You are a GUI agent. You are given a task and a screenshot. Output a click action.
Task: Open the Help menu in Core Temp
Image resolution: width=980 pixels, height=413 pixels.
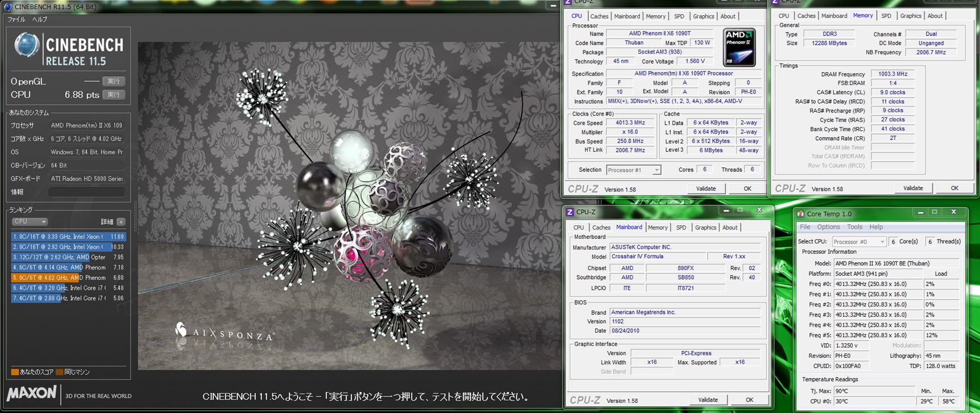[x=876, y=227]
